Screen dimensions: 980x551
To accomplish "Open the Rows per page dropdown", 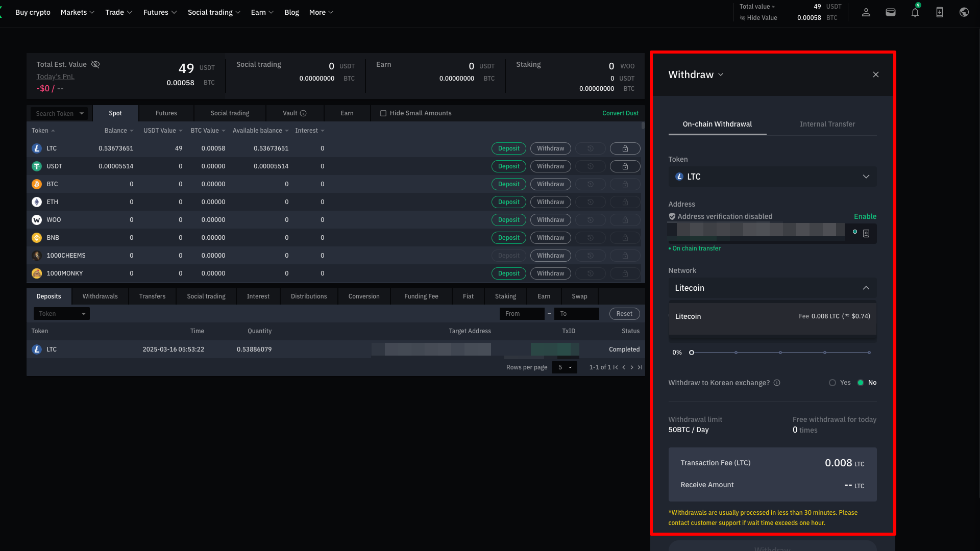I will click(x=565, y=367).
